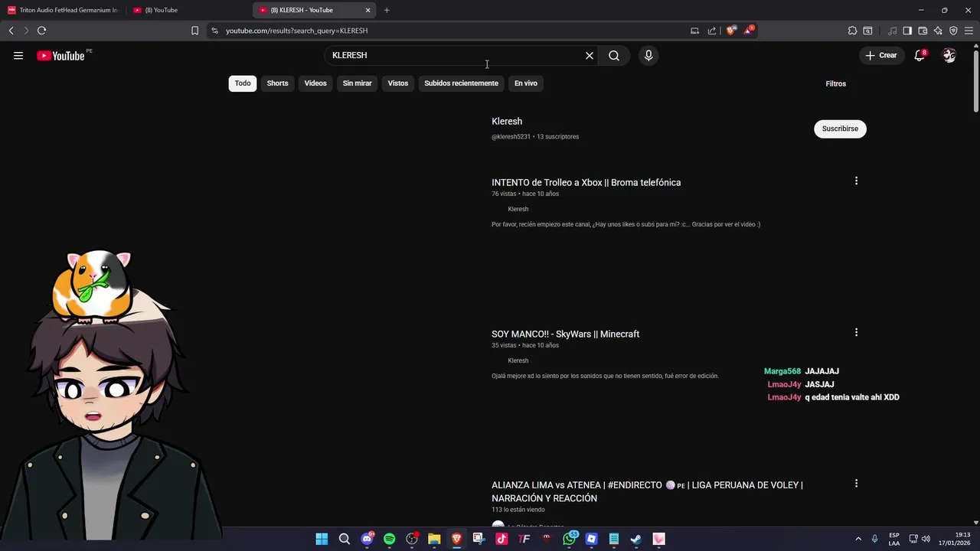Open the ESP LAA language selector

click(894, 539)
